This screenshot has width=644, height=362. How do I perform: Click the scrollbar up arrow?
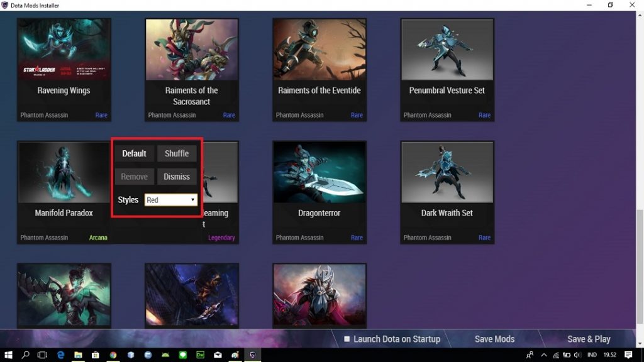[640, 15]
